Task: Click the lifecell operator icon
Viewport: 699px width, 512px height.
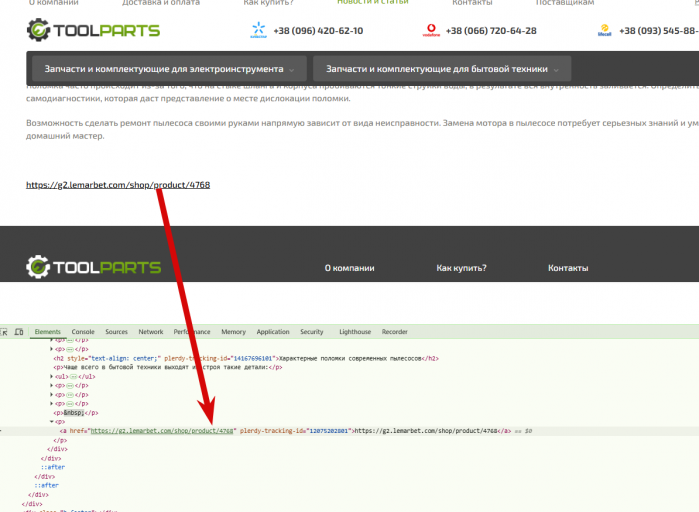Action: click(x=604, y=30)
